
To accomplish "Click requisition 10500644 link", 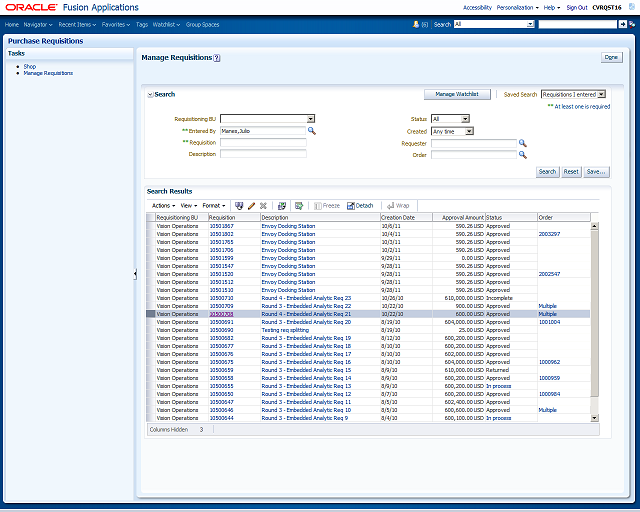I will point(222,418).
